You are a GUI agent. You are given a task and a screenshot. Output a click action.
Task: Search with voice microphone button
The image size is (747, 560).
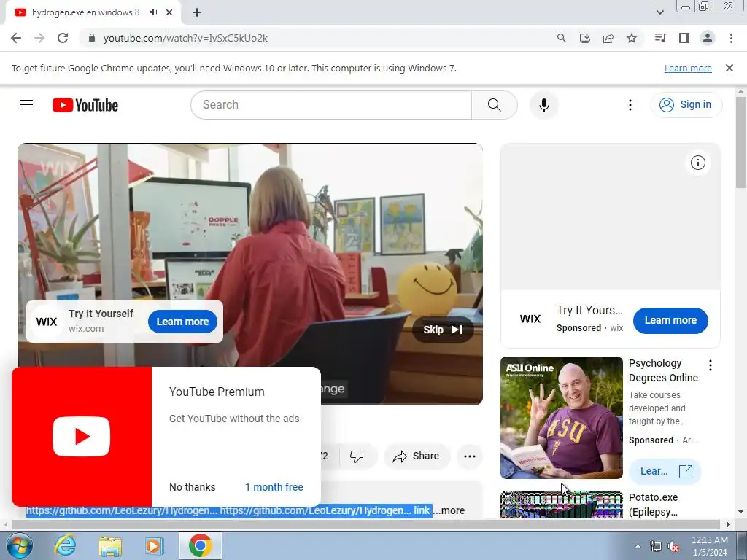click(543, 105)
